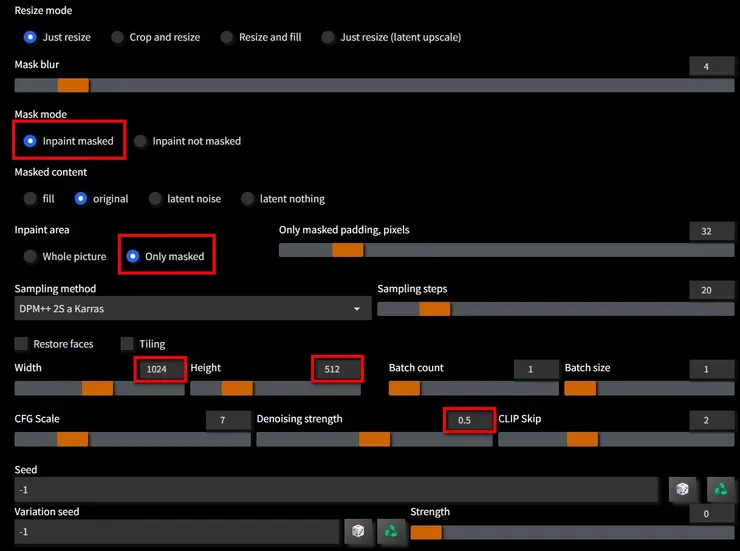Click the Variation seed dice icon
740x551 pixels.
[x=358, y=531]
